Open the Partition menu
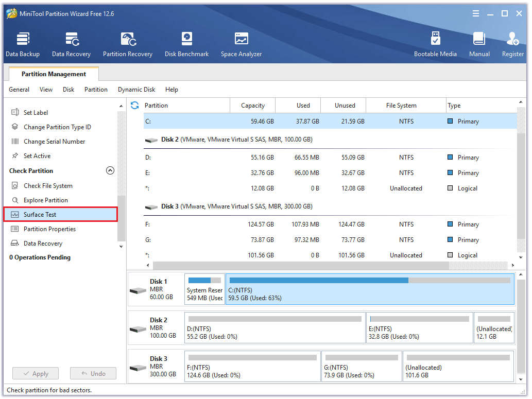 point(96,90)
